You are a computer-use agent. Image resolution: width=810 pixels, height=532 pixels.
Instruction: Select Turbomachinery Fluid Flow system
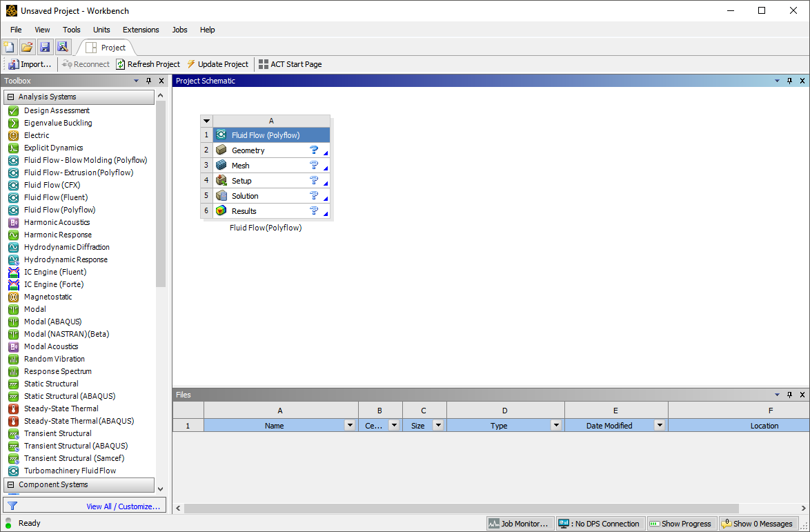70,470
